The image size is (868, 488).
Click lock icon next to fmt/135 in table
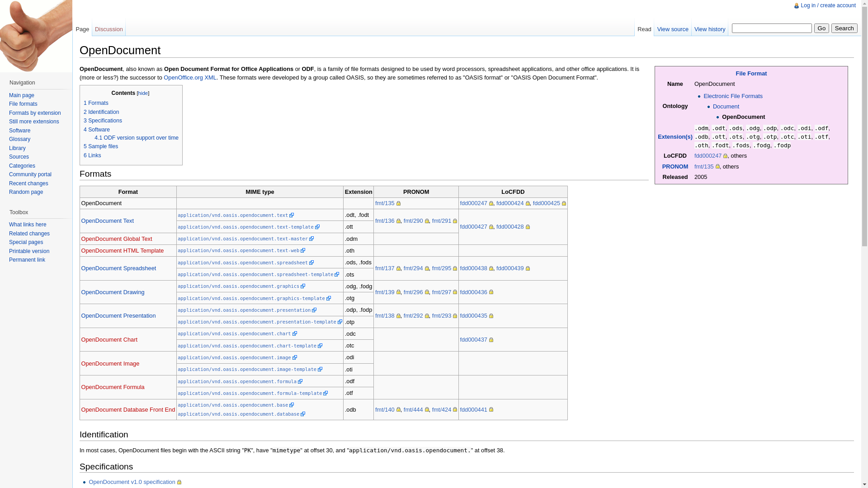pyautogui.click(x=398, y=204)
